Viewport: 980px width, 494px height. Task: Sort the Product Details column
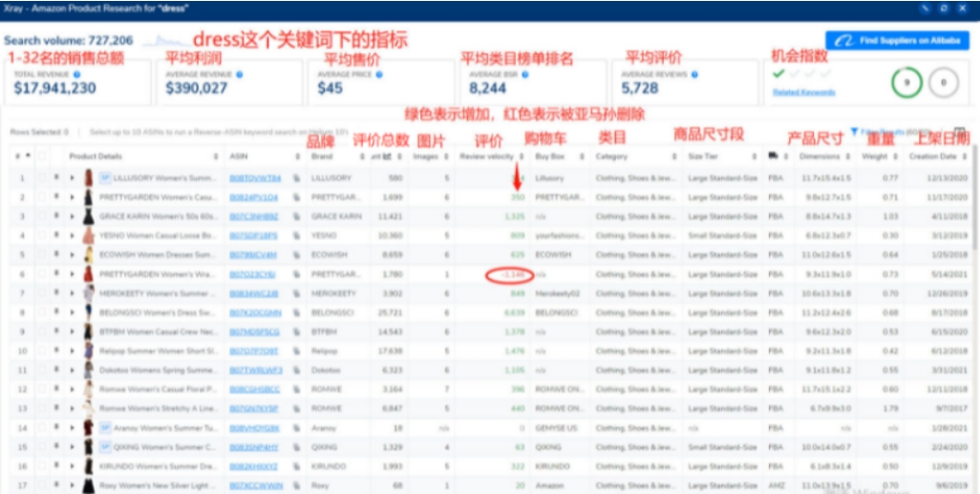pyautogui.click(x=216, y=157)
